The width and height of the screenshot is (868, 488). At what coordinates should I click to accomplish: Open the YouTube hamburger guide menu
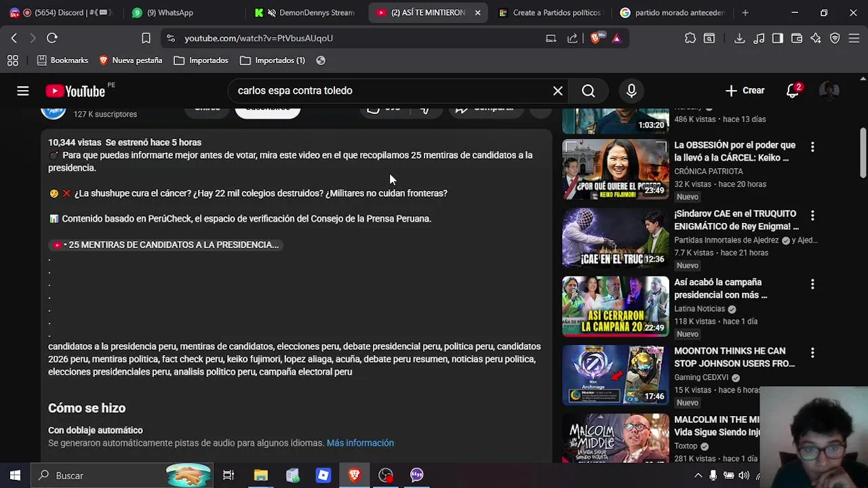[23, 91]
